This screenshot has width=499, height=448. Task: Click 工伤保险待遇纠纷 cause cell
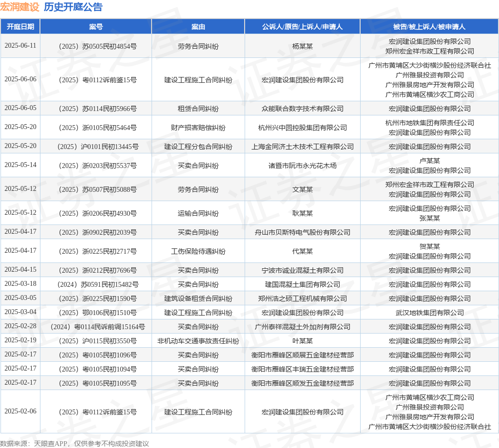pyautogui.click(x=198, y=251)
